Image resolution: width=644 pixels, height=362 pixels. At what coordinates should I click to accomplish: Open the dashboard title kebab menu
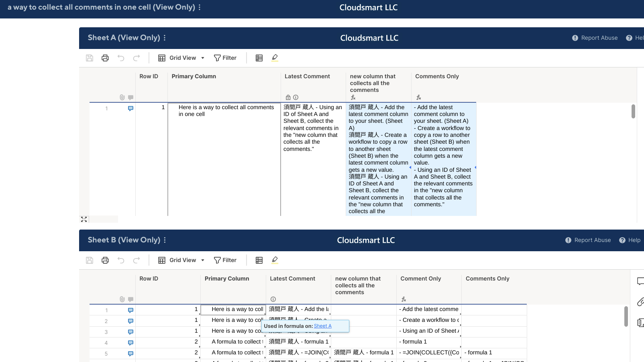pos(199,7)
